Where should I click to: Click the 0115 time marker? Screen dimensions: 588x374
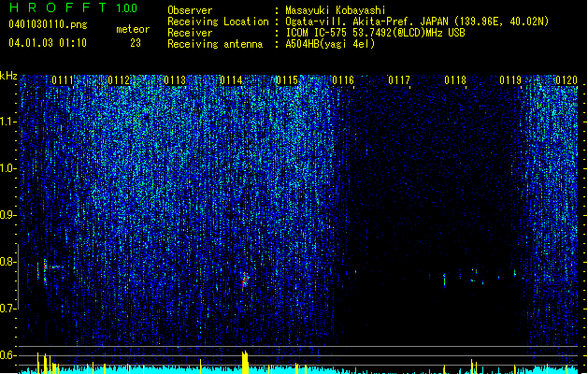287,80
